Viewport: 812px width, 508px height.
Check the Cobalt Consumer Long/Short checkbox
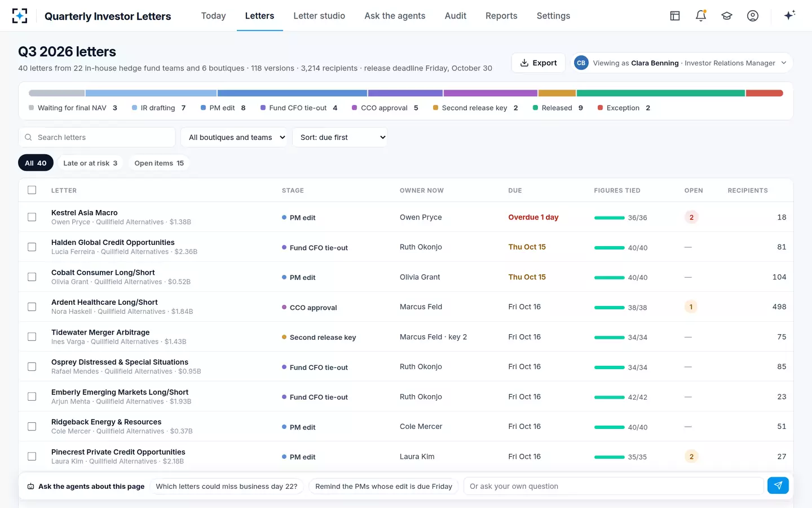coord(32,277)
